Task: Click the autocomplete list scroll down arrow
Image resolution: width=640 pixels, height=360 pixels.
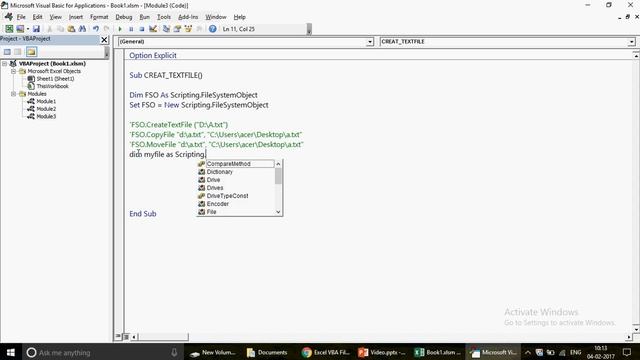Action: pyautogui.click(x=278, y=212)
